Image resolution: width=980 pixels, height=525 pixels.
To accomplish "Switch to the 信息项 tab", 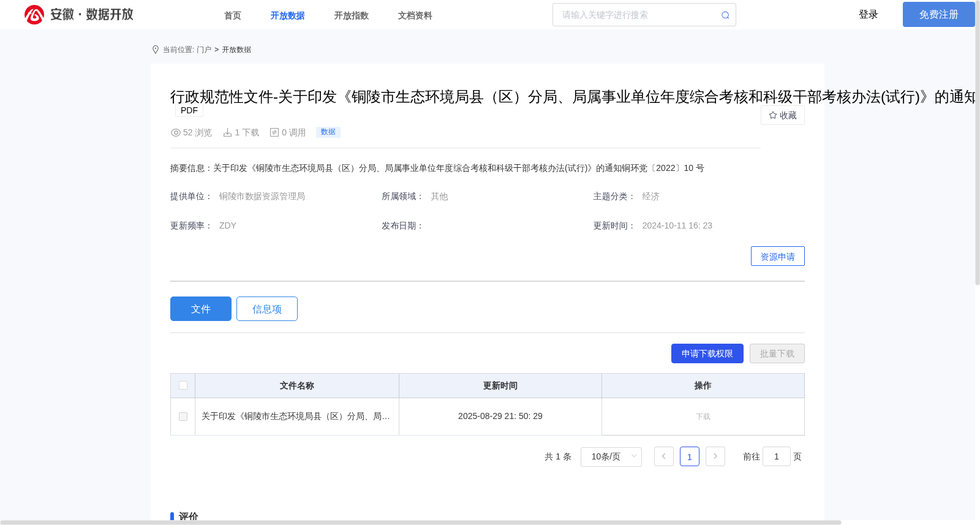I will click(x=267, y=309).
